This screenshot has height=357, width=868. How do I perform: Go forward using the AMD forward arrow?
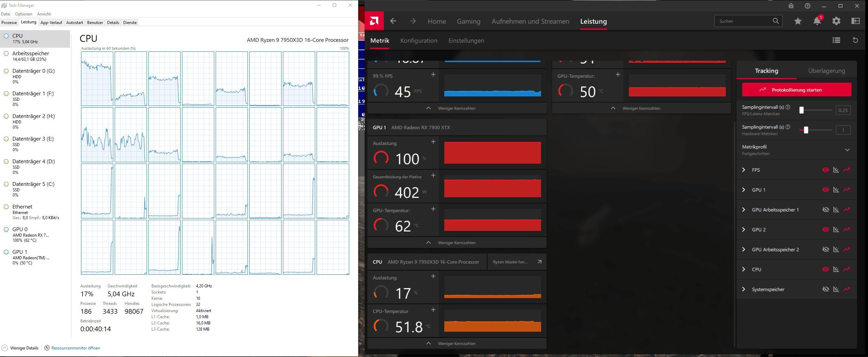pyautogui.click(x=413, y=21)
